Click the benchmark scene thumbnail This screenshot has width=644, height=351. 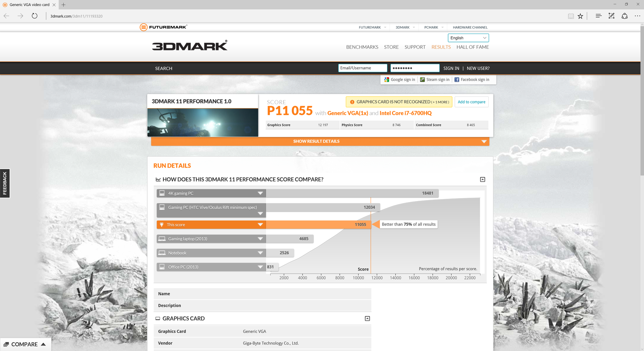pos(203,123)
